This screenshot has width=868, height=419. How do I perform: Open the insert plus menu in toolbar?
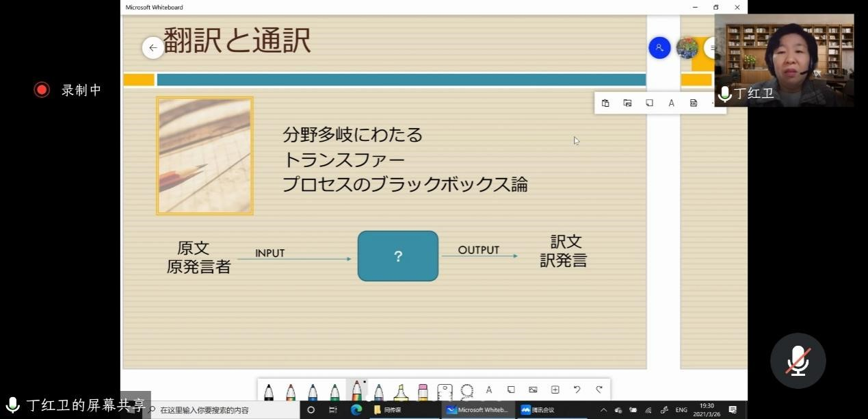click(555, 390)
